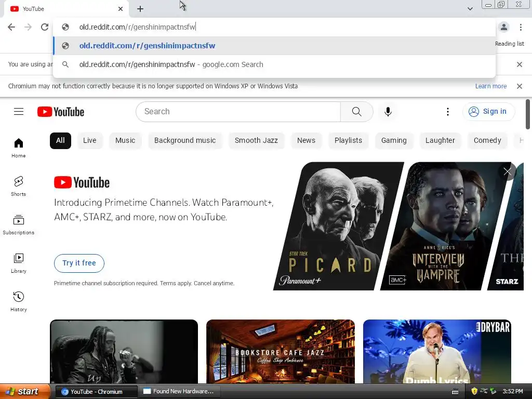This screenshot has width=532, height=399.
Task: Click the taskbar clock showing 3:52 PM
Action: click(513, 392)
